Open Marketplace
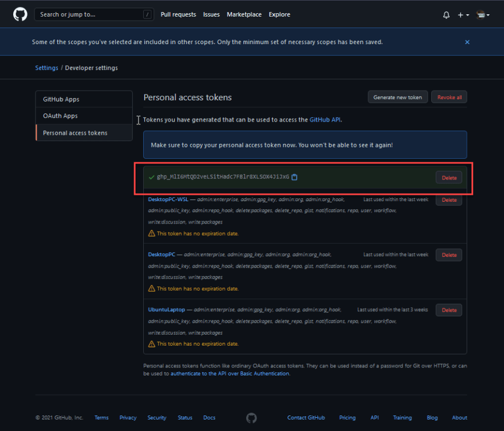504x431 pixels. click(244, 14)
